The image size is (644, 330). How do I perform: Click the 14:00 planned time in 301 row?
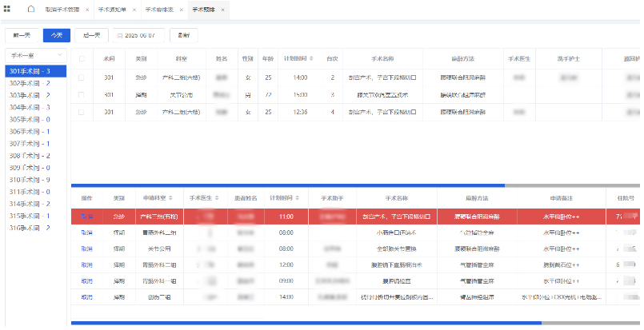(x=300, y=78)
